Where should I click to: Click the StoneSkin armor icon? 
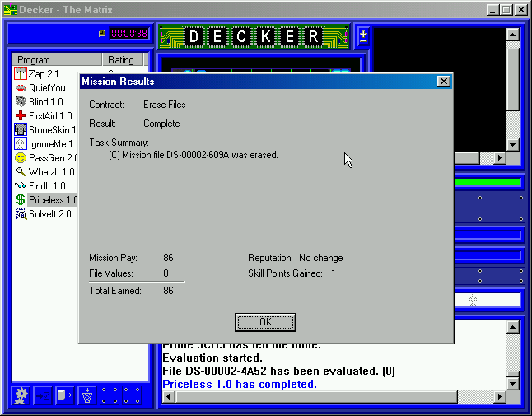point(21,129)
